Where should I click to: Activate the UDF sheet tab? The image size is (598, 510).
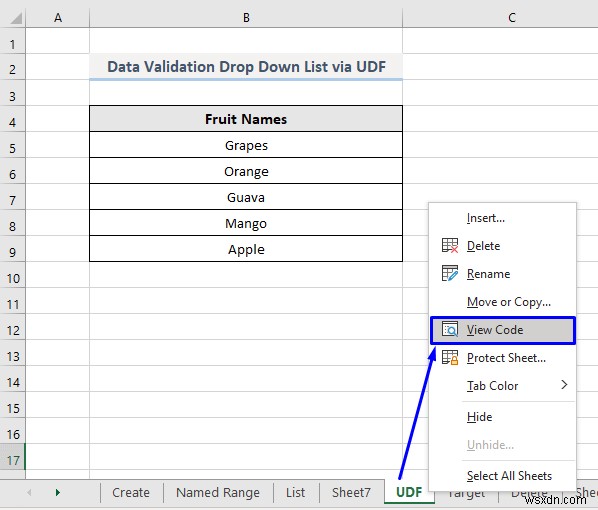click(x=409, y=492)
